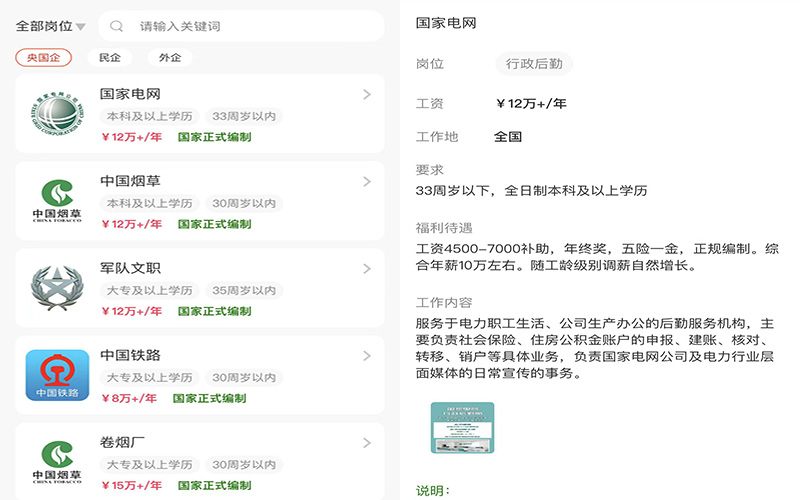Click 国家正式编制 label on 中国烟草 card

coord(214,224)
